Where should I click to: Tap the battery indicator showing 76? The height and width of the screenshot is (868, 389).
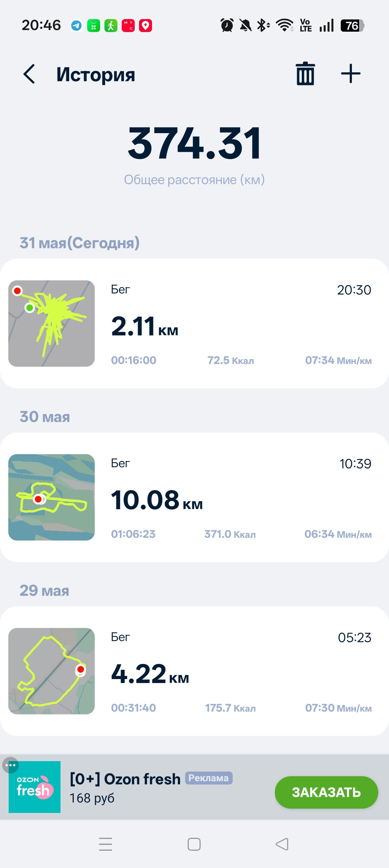(x=353, y=26)
